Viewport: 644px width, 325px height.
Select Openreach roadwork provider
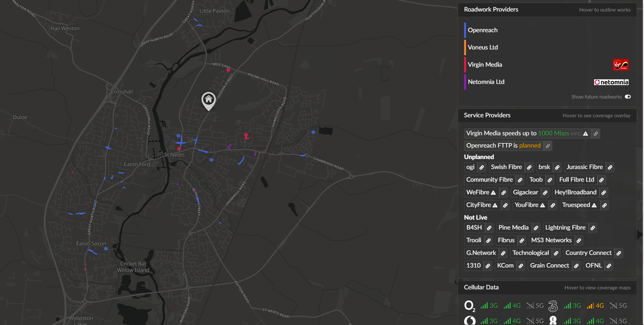pyautogui.click(x=547, y=30)
